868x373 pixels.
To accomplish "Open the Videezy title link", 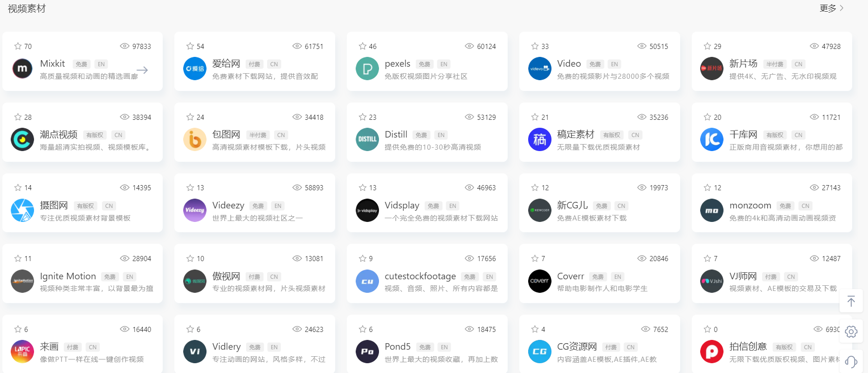I will pyautogui.click(x=228, y=205).
